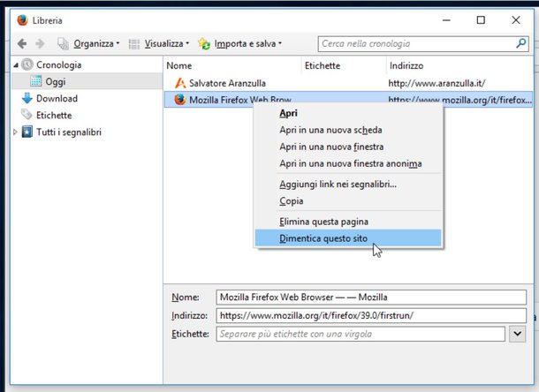Open the Organizza menu
This screenshot has height=392, width=539.
pyautogui.click(x=88, y=43)
